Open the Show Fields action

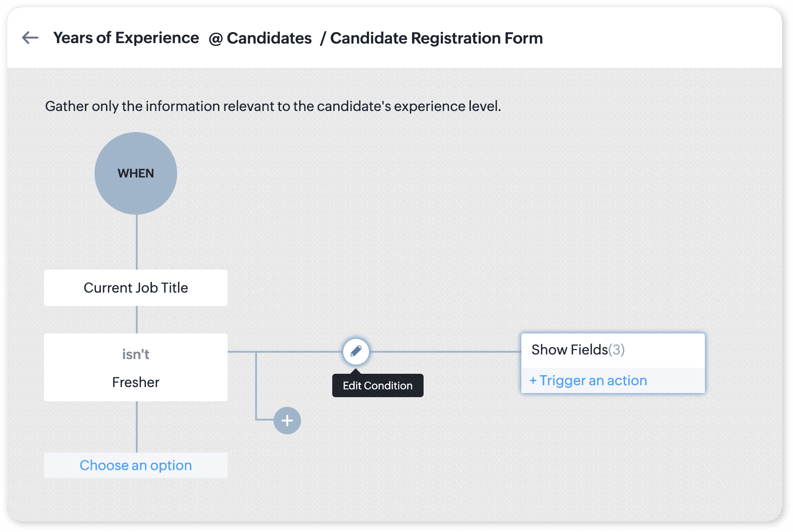(x=569, y=350)
